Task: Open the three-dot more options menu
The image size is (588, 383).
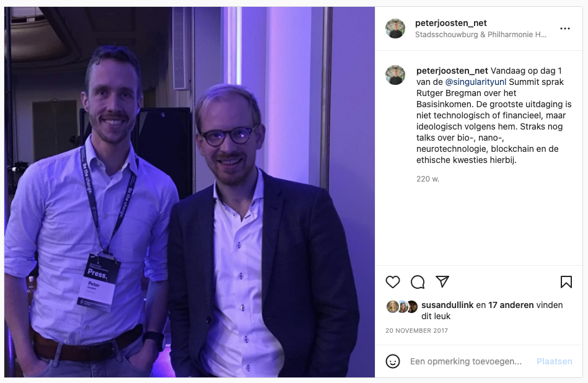Action: [564, 29]
